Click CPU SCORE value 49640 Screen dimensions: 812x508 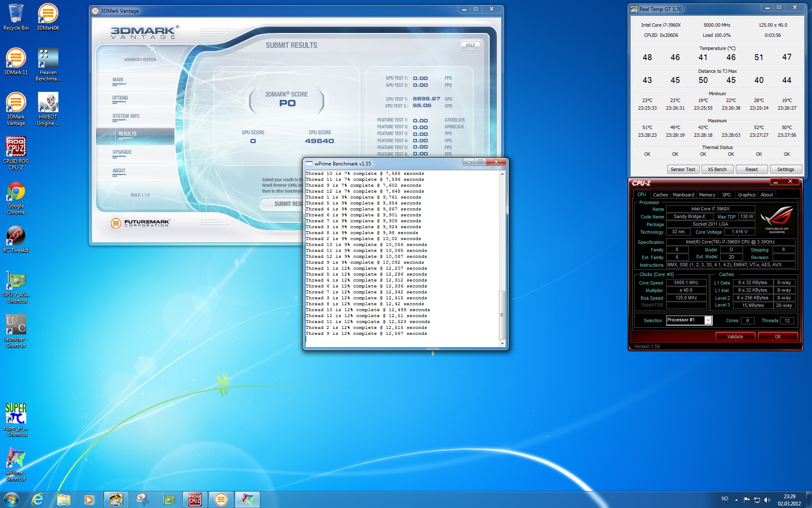(319, 141)
